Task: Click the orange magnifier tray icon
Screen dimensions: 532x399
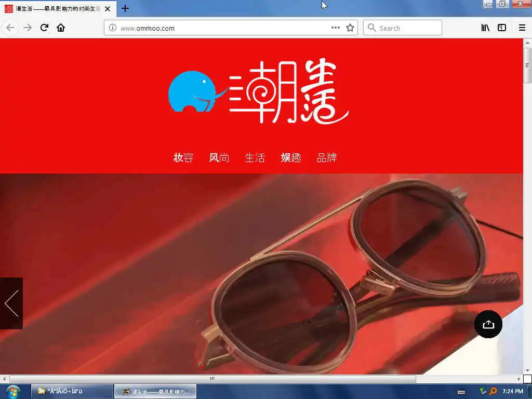Action: [x=493, y=391]
